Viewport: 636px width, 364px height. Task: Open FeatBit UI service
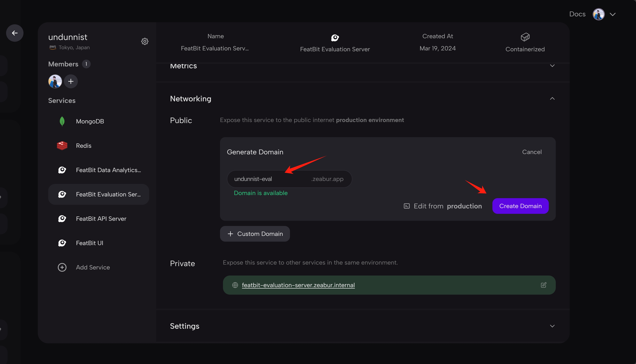click(99, 243)
